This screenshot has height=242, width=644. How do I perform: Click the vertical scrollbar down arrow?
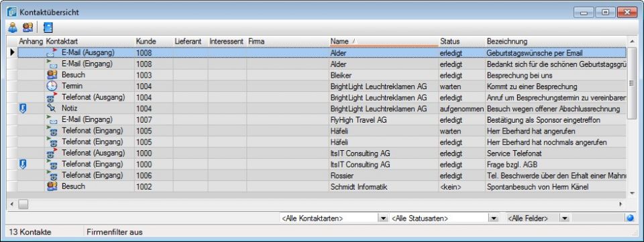click(x=632, y=193)
